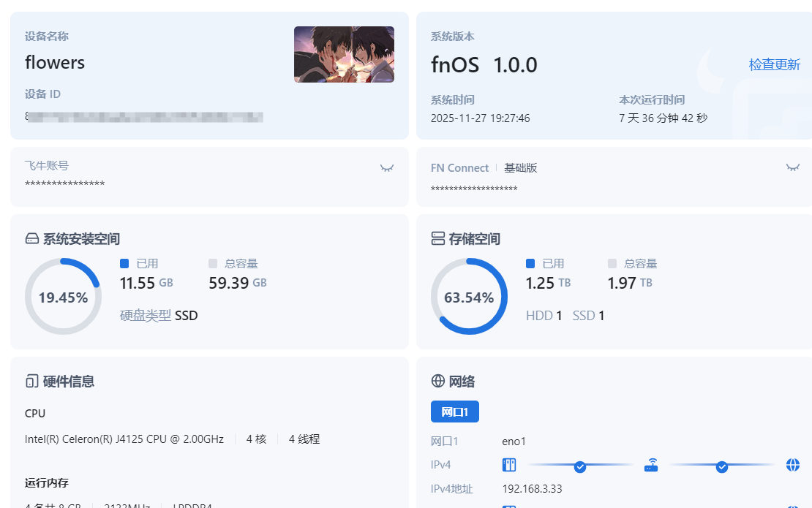Click the blue 已用 swatch in 存储空间
The width and height of the screenshot is (812, 508).
tap(530, 264)
